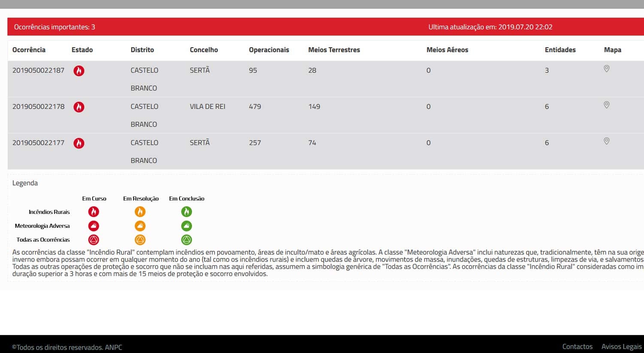Image resolution: width=644 pixels, height=353 pixels.
Task: Open the Contactos footer link
Action: tap(577, 347)
